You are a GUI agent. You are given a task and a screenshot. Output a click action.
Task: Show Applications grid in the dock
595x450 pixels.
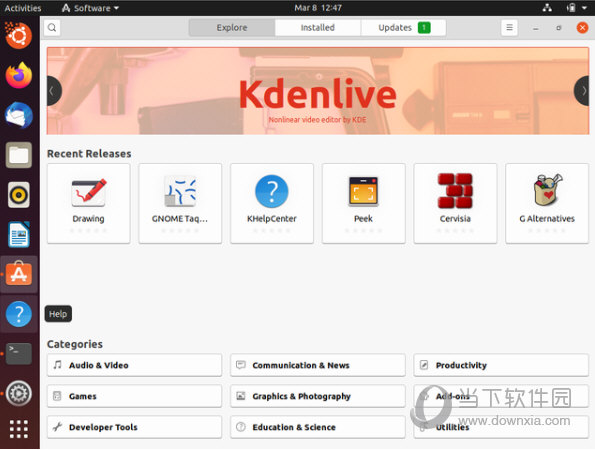click(x=19, y=429)
